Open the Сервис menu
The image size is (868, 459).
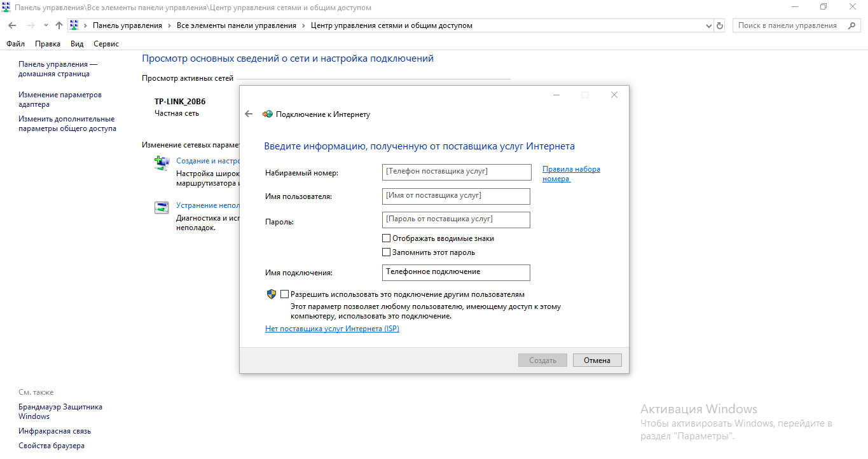[x=106, y=44]
